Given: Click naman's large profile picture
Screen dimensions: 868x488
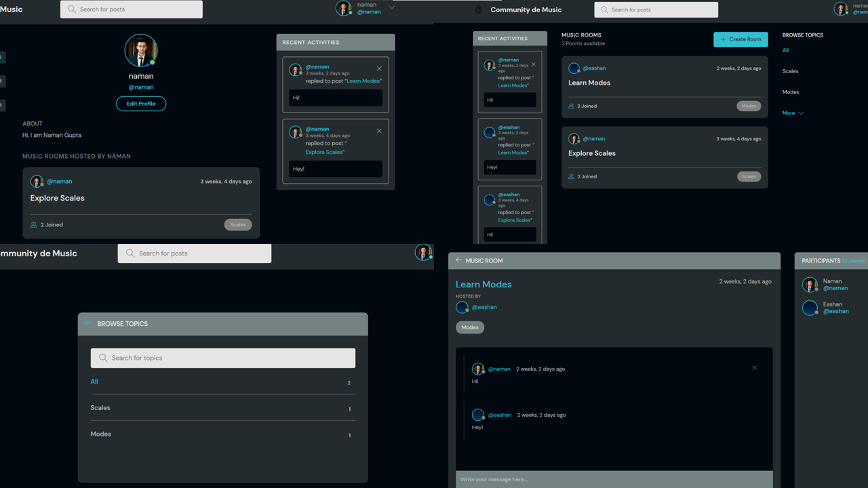Looking at the screenshot, I should pos(141,51).
